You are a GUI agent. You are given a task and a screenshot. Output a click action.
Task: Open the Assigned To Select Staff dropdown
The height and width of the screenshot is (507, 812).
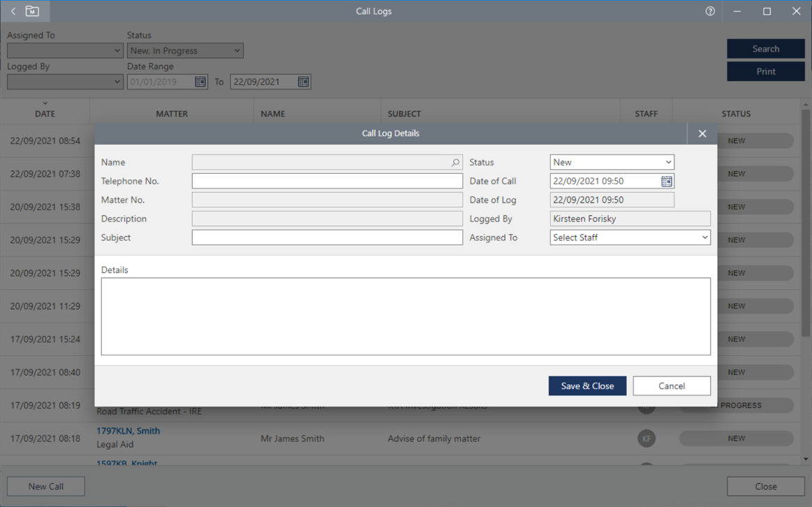point(704,237)
